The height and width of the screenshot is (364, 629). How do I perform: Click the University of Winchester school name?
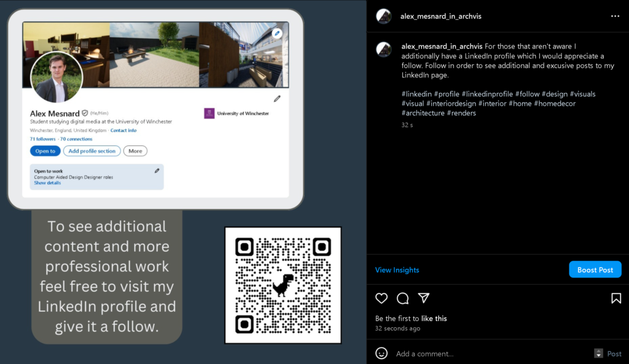243,114
